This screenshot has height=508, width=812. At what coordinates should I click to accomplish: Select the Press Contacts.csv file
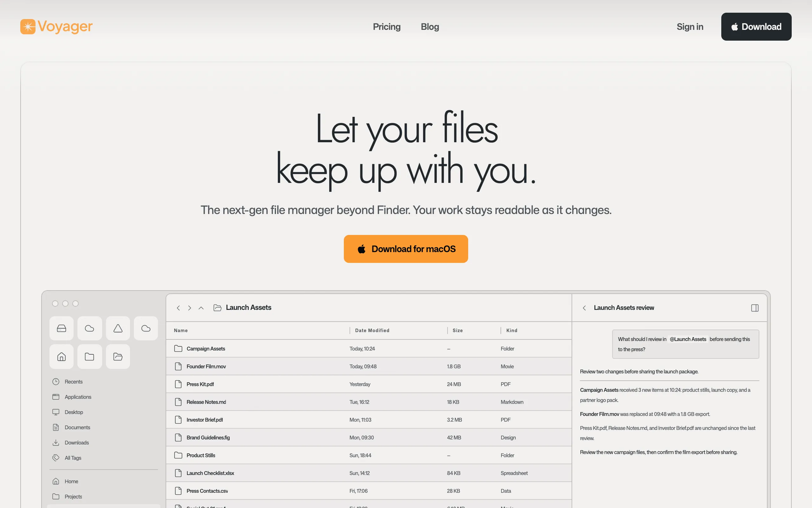pos(369,491)
